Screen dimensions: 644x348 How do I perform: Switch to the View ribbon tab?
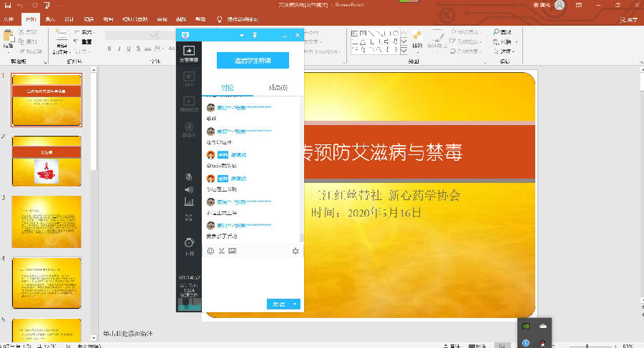(x=181, y=19)
